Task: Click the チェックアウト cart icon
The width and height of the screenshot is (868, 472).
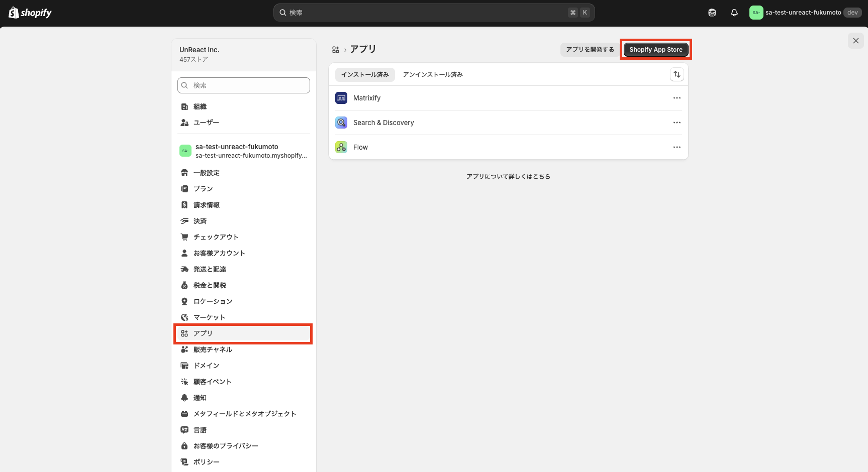Action: (184, 237)
